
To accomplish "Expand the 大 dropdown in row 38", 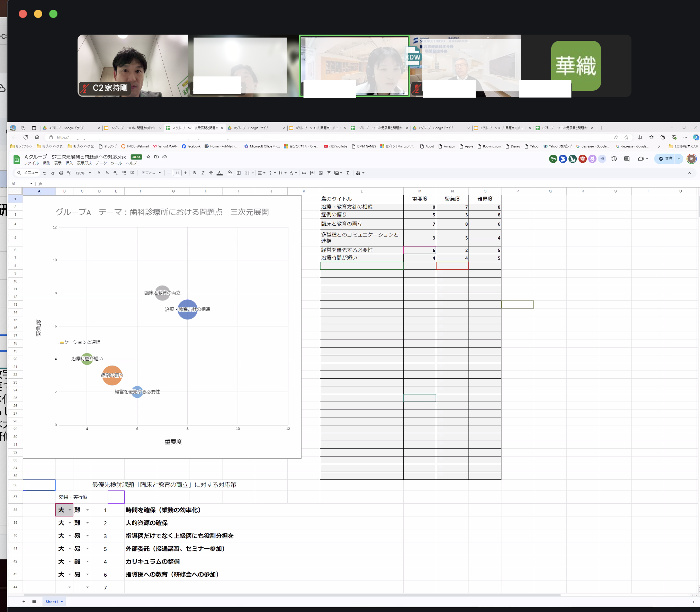I will [70, 510].
